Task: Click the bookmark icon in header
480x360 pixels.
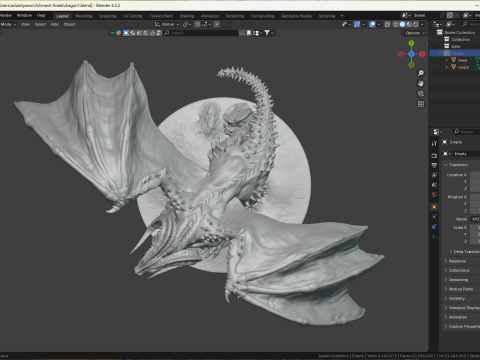Action: (249, 33)
